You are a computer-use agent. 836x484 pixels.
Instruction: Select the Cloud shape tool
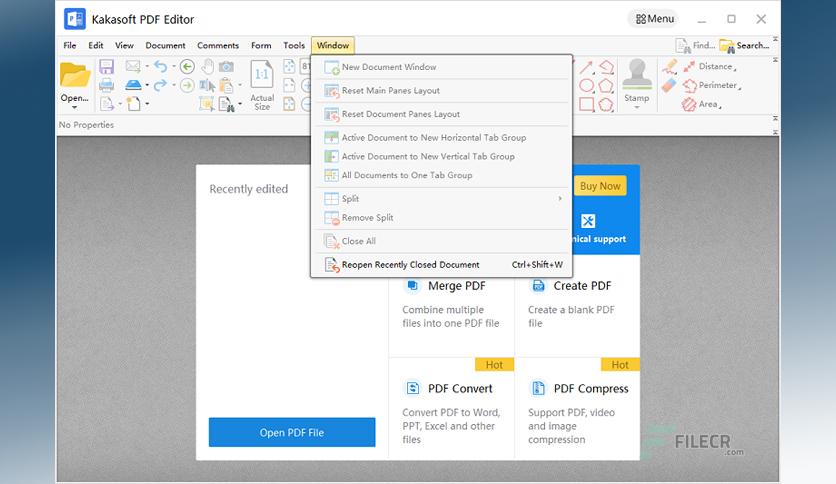[x=606, y=104]
